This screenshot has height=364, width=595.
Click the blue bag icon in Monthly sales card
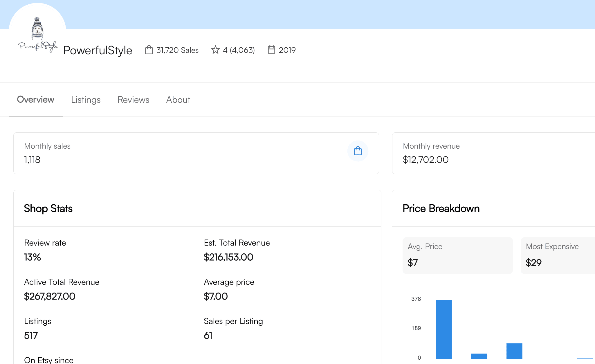point(358,151)
